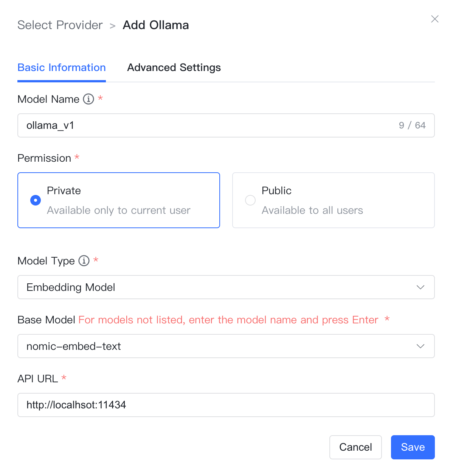Image resolution: width=450 pixels, height=476 pixels.
Task: Click the Private option description text
Action: pos(119,210)
